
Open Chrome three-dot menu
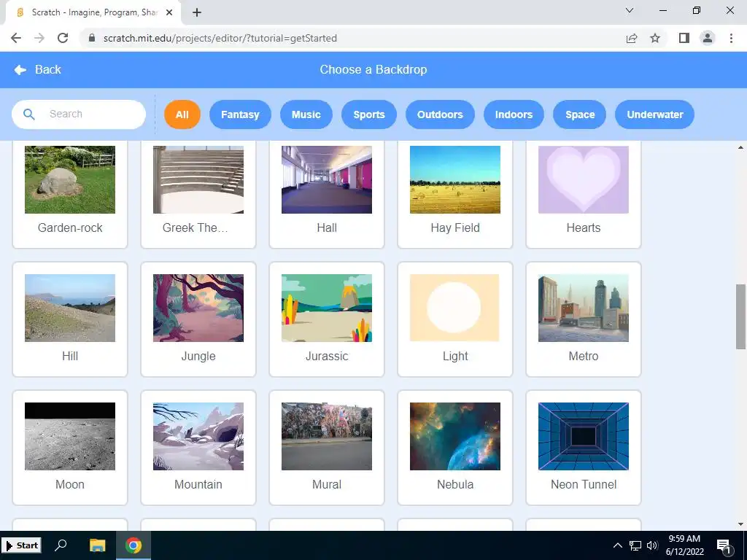point(731,38)
